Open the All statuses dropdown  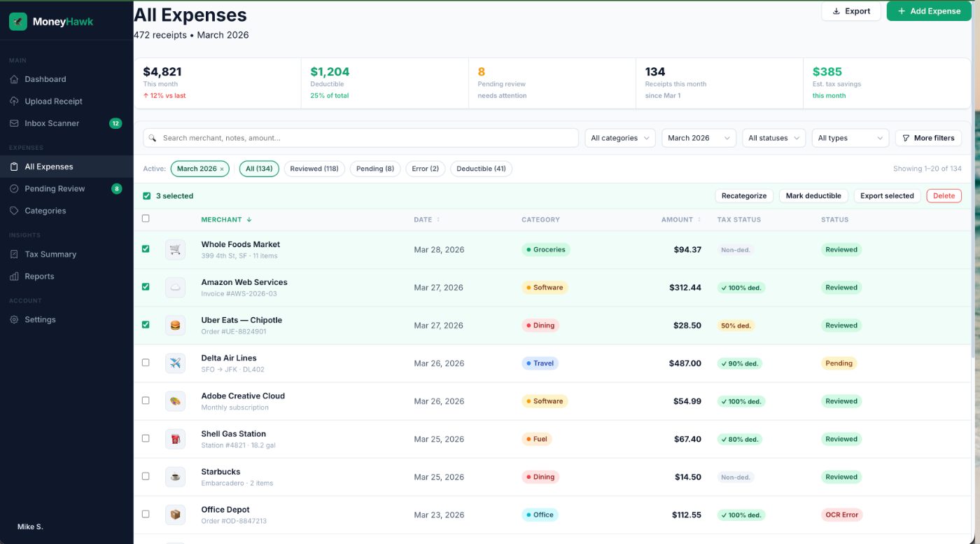(774, 138)
